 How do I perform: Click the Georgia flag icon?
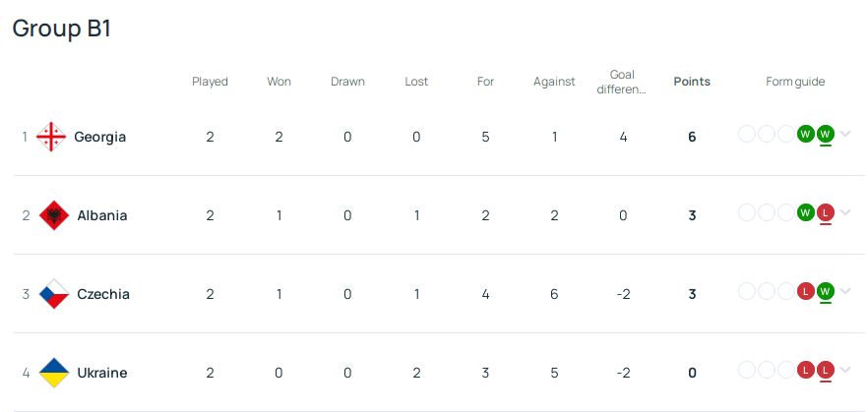pyautogui.click(x=51, y=137)
